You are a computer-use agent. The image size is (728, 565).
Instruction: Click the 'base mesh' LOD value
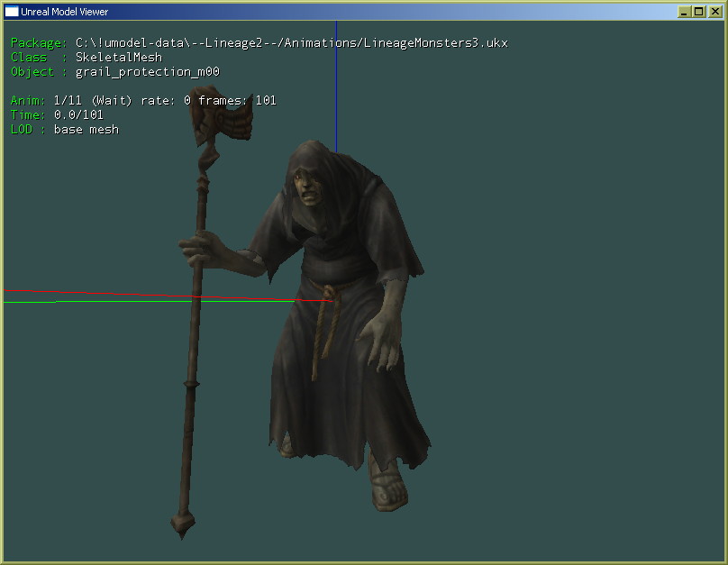(x=86, y=129)
